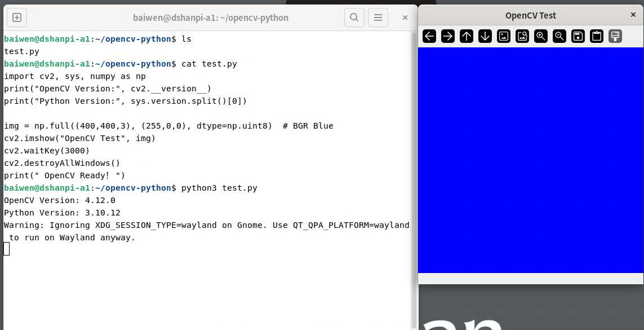Image resolution: width=644 pixels, height=330 pixels.
Task: Zoom out using the magnifier minus icon
Action: tap(559, 37)
